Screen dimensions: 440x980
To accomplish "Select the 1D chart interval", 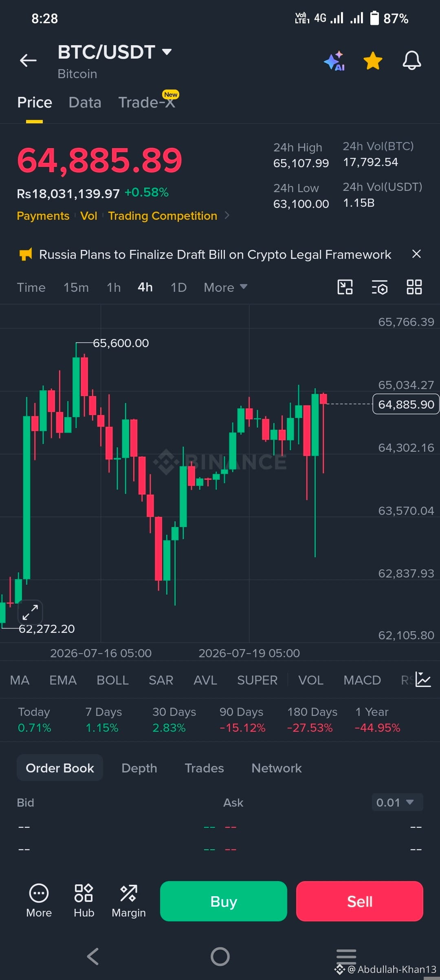I will 178,287.
